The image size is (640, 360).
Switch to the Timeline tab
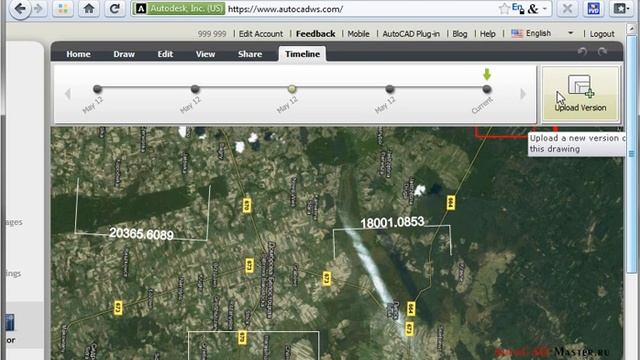[x=302, y=54]
